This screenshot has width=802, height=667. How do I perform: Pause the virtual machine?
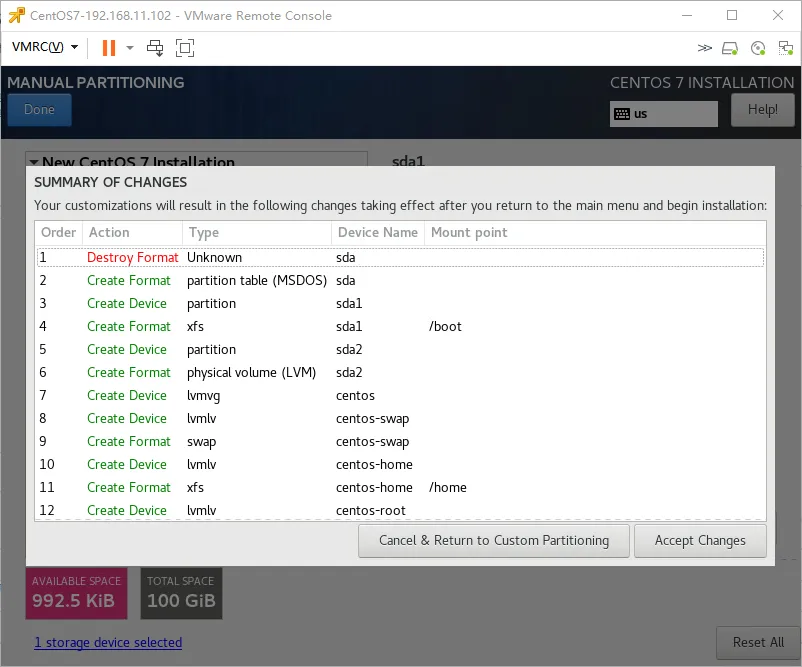[x=108, y=48]
